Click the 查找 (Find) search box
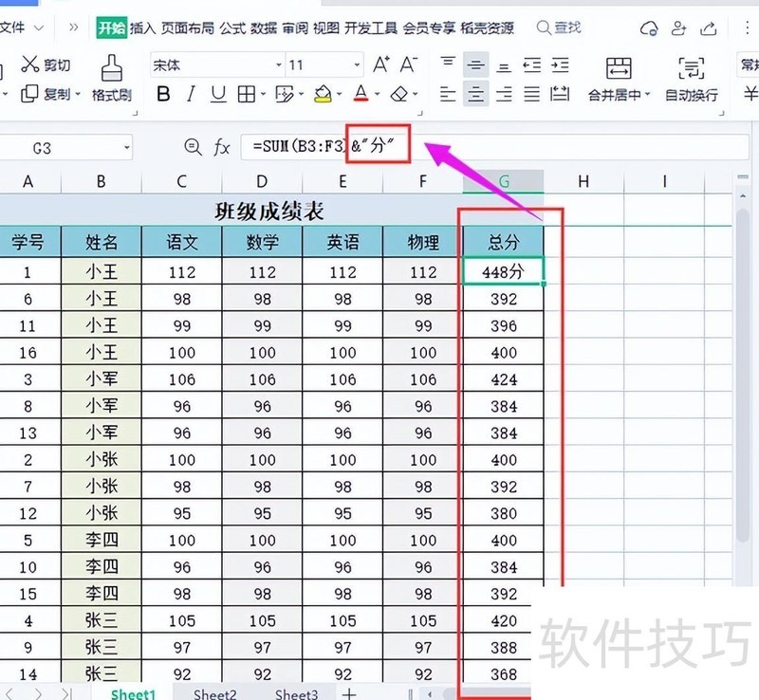Screen dimensions: 759x700 click(560, 28)
